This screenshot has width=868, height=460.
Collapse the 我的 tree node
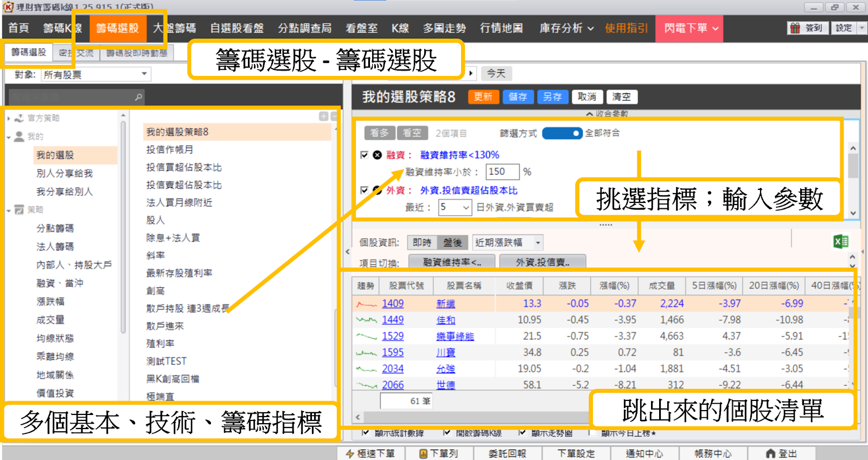[x=9, y=137]
